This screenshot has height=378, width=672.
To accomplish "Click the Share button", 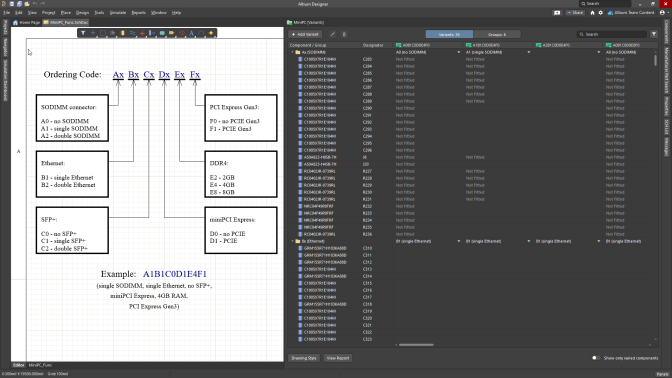I will (575, 13).
